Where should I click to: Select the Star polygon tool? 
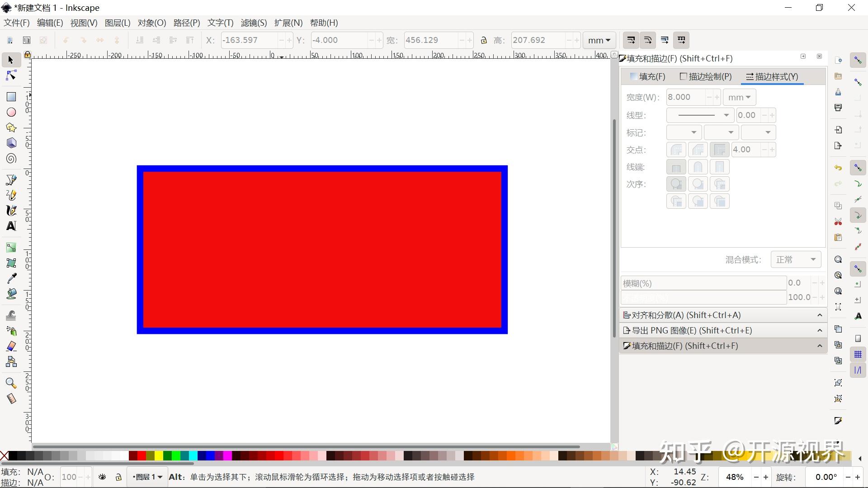pyautogui.click(x=11, y=127)
